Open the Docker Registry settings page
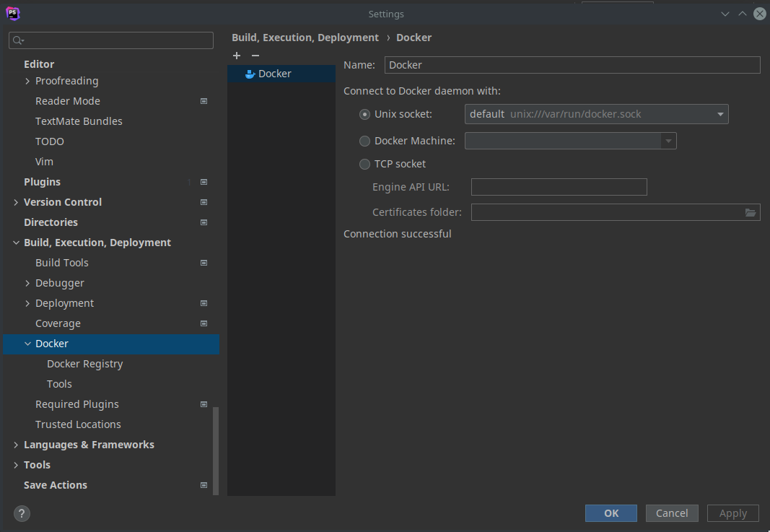 pos(85,364)
